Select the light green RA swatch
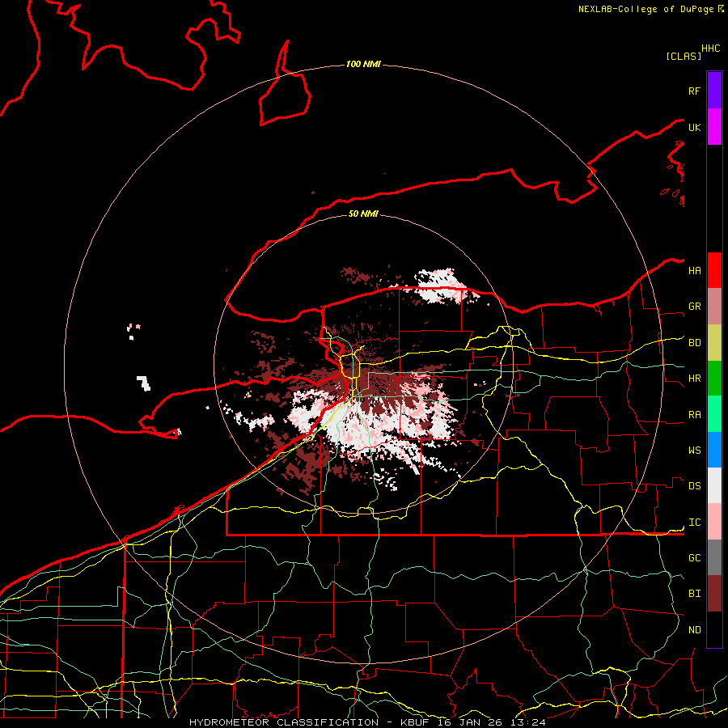 click(714, 414)
